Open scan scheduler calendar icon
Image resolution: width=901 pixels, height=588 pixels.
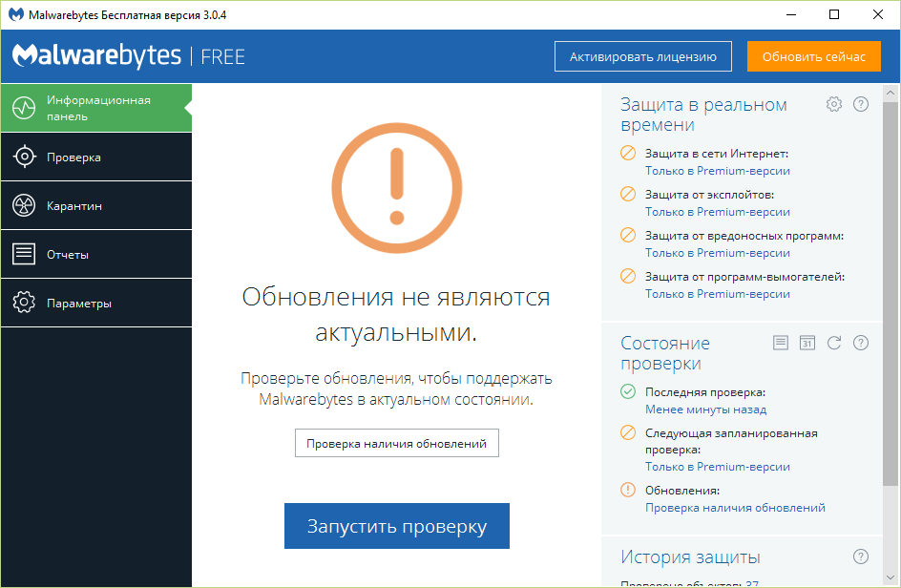[807, 343]
